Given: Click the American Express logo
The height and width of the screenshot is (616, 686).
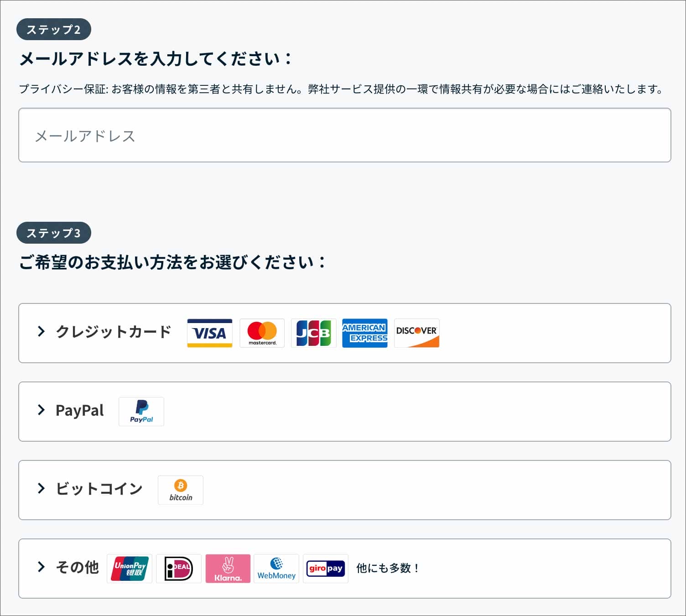Looking at the screenshot, I should (365, 333).
